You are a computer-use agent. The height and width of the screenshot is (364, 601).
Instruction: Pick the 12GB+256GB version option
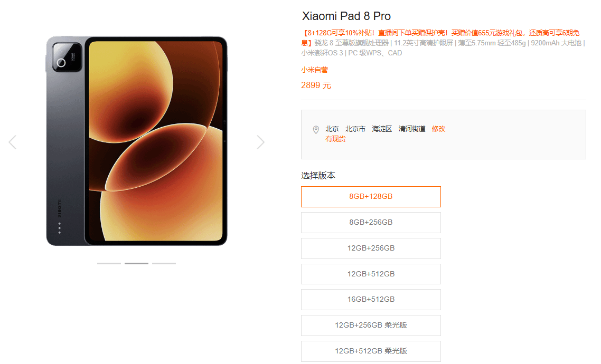coord(371,248)
